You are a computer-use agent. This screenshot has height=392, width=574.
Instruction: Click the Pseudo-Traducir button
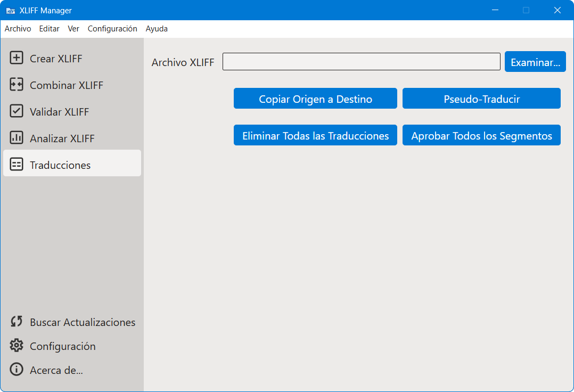click(x=481, y=99)
